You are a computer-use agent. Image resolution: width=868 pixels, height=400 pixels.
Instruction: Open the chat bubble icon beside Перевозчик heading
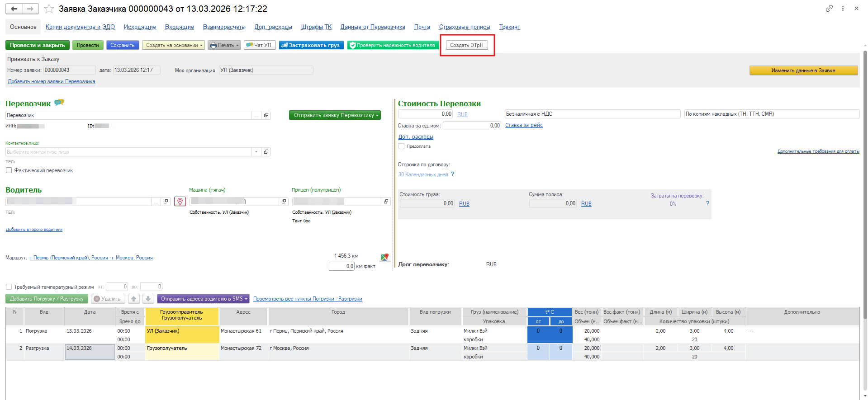click(x=59, y=103)
